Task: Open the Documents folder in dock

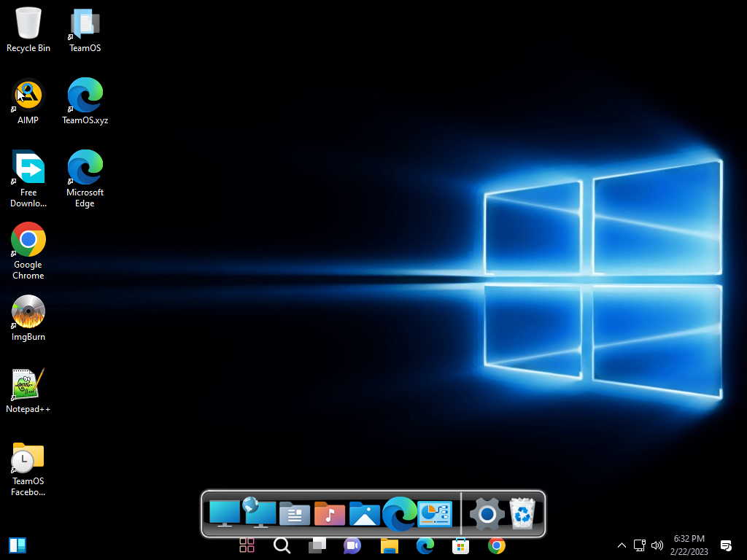Action: click(x=295, y=514)
